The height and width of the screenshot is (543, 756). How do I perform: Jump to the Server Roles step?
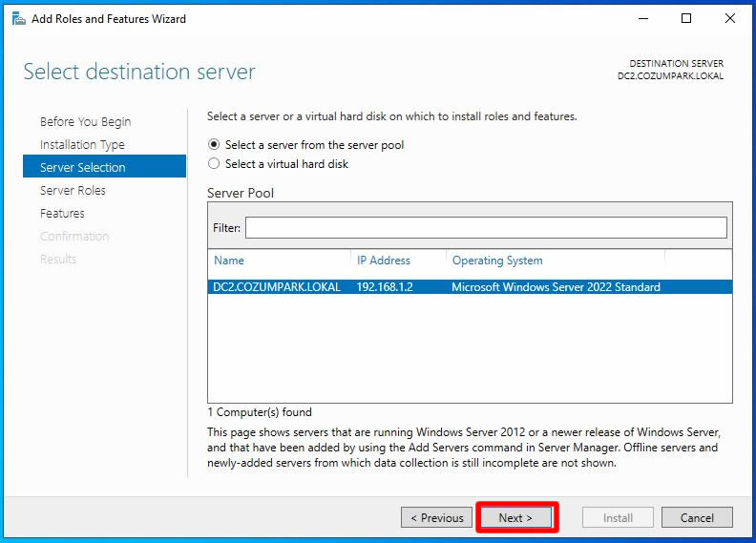click(x=73, y=191)
